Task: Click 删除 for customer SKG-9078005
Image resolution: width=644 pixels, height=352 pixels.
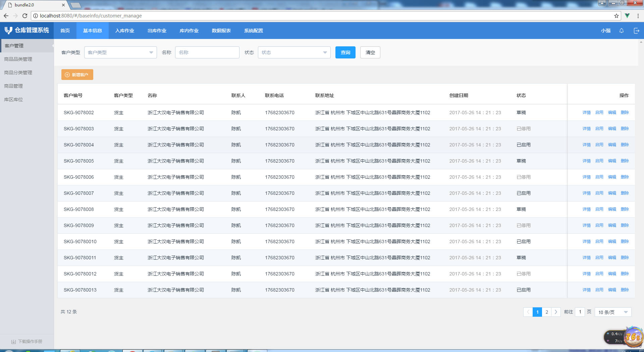Action: (x=625, y=161)
